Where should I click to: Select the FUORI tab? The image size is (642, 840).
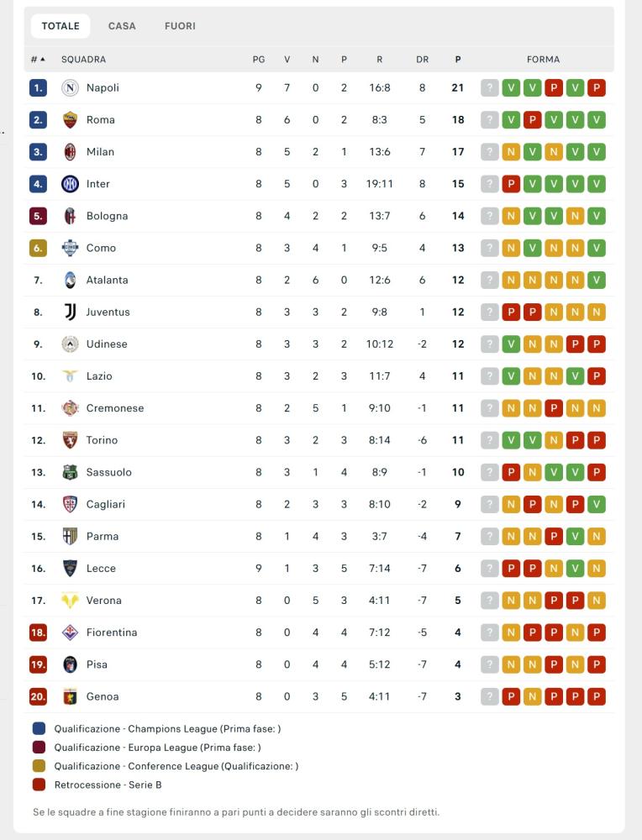pyautogui.click(x=180, y=26)
